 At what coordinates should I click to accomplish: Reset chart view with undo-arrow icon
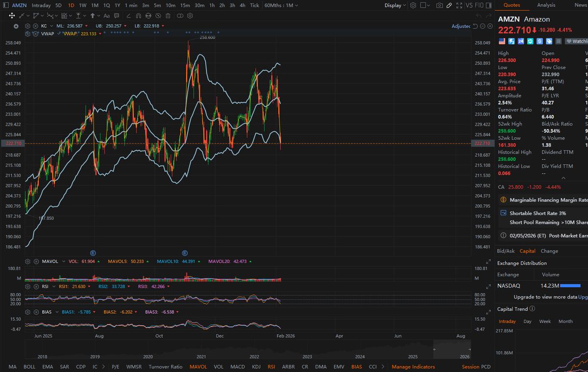point(476,26)
